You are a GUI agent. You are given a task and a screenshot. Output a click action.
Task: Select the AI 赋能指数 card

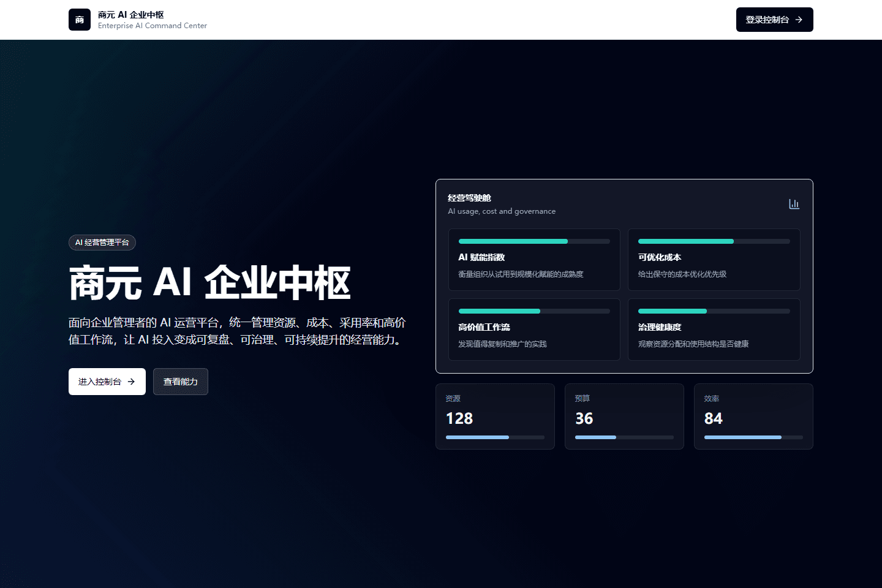[x=534, y=260]
